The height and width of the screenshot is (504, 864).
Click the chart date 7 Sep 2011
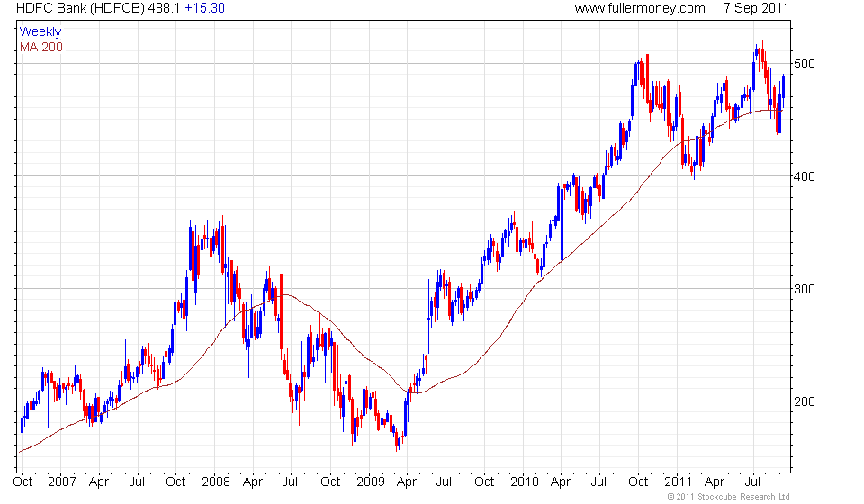(756, 8)
